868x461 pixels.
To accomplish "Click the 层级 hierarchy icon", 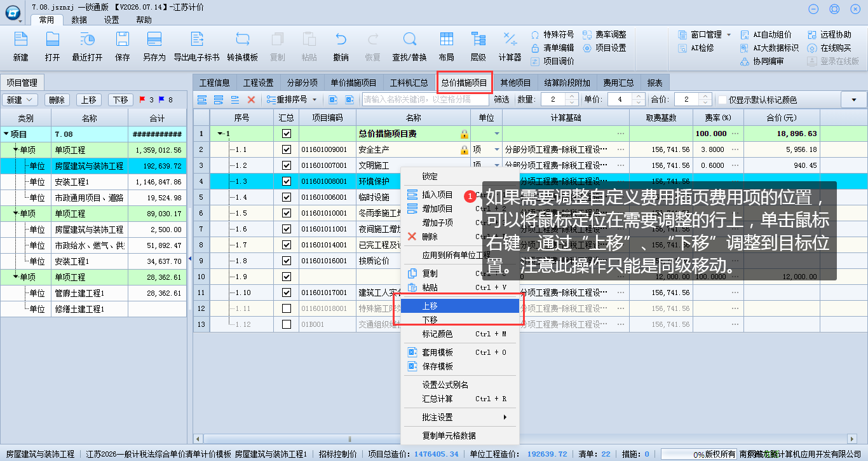I will (x=478, y=39).
